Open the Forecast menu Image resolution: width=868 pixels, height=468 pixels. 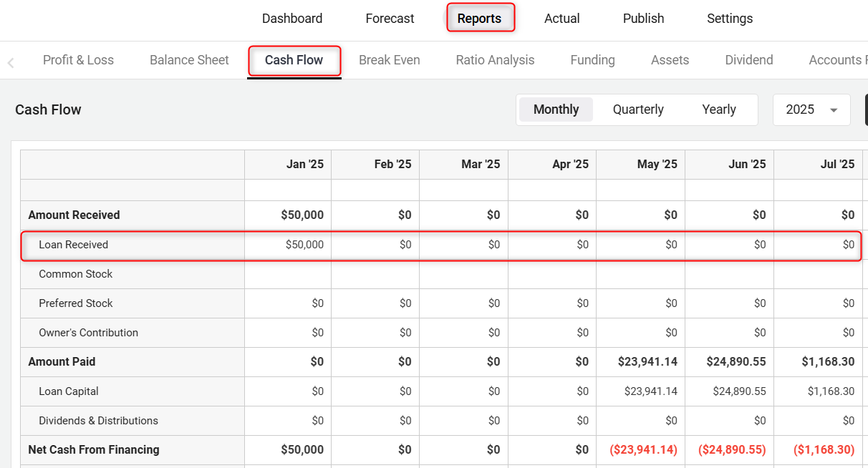point(390,19)
